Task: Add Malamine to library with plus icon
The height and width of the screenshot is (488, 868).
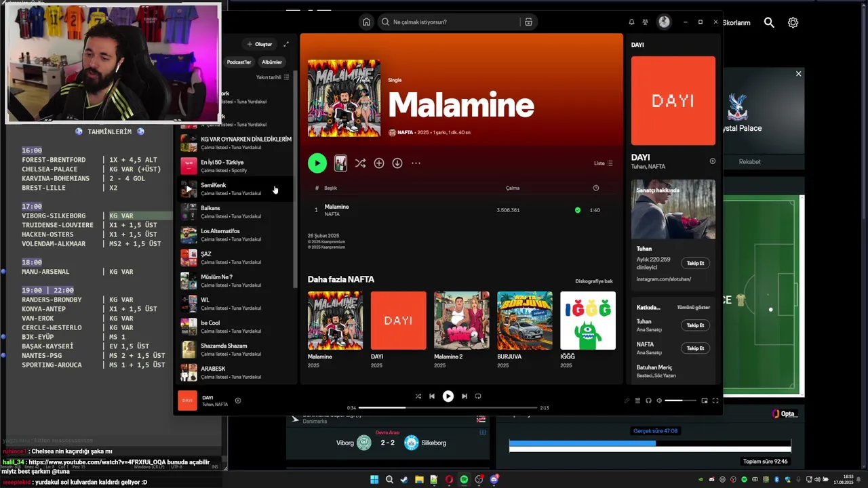Action: coord(379,163)
